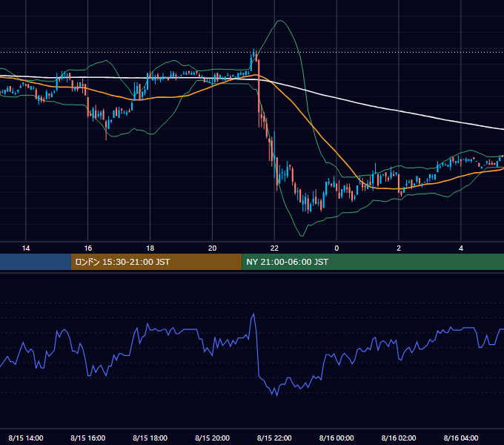
Task: Click the oscillator peak near 8/15 21:20
Action: click(254, 314)
